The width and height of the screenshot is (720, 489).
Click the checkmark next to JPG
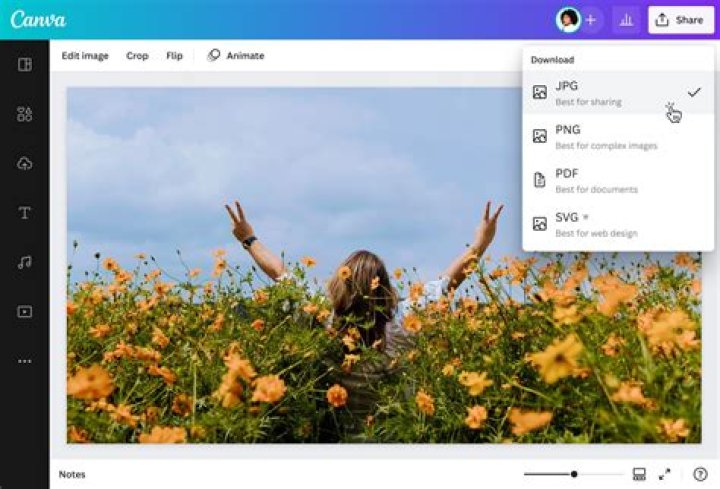tap(694, 92)
